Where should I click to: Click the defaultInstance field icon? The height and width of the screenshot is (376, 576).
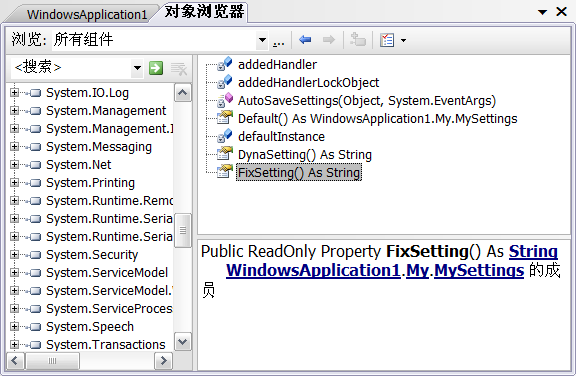tap(224, 136)
